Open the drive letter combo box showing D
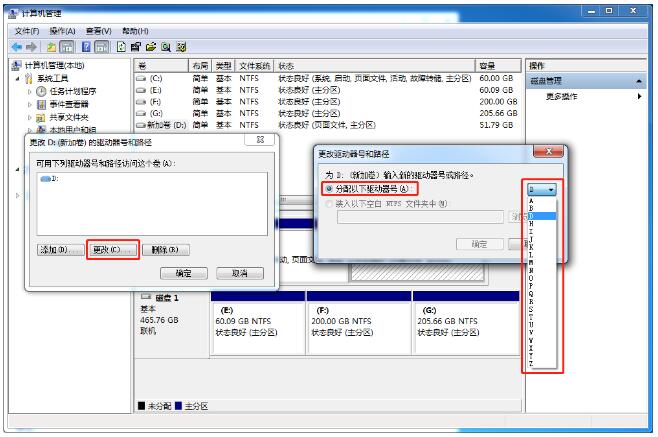 pyautogui.click(x=542, y=190)
